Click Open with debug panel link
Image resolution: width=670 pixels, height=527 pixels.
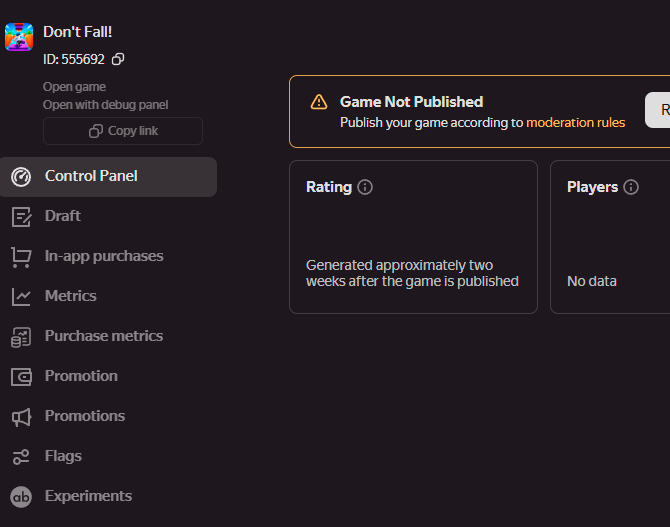click(106, 105)
